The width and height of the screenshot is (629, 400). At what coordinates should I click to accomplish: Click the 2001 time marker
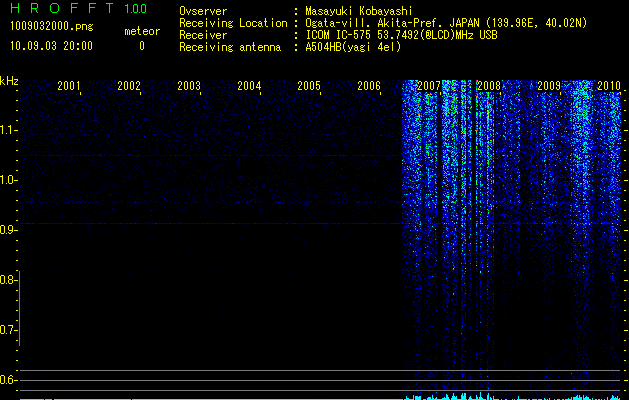pyautogui.click(x=69, y=86)
